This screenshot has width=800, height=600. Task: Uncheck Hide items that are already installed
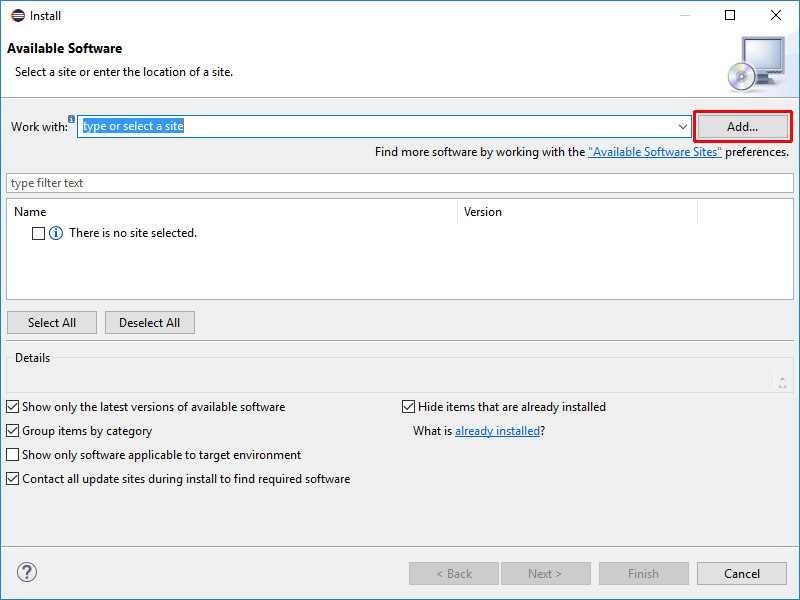(408, 407)
